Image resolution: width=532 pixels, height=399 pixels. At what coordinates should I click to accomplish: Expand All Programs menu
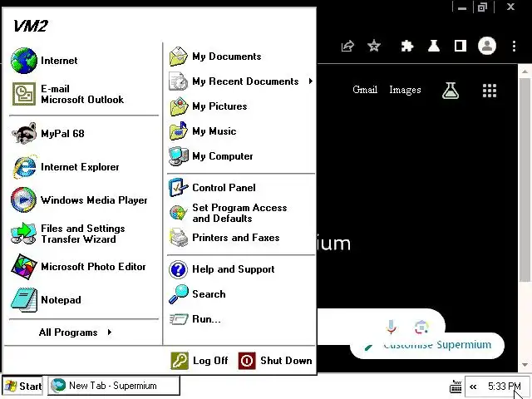76,332
